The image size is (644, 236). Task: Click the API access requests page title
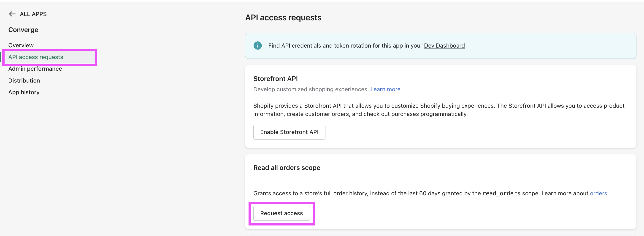pos(284,17)
